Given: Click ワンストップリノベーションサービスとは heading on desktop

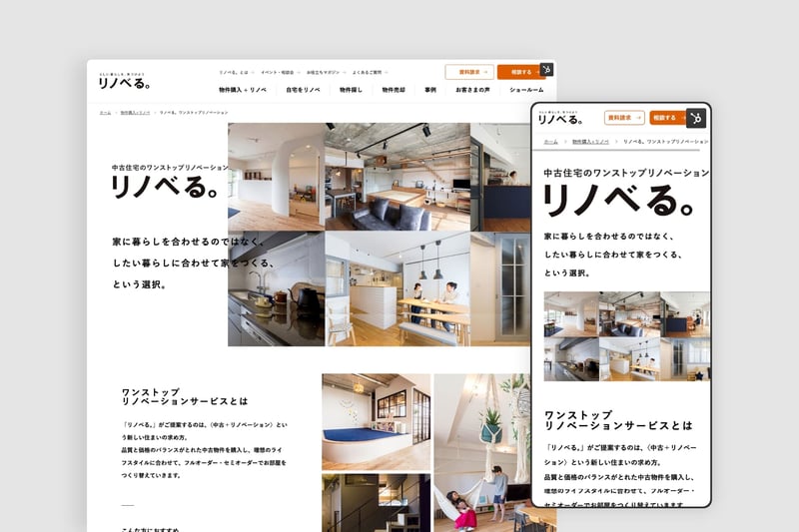Looking at the screenshot, I should coord(185,396).
